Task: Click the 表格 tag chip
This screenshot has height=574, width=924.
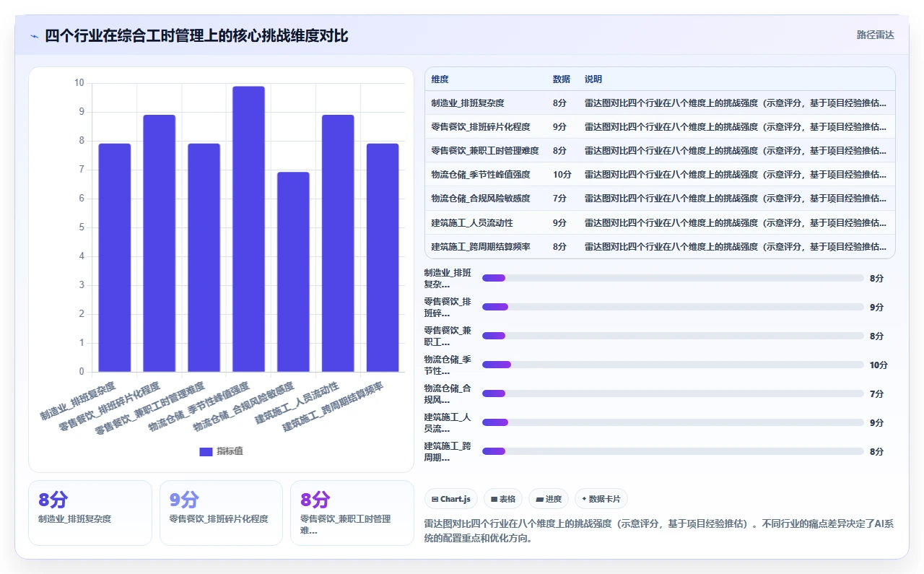Action: 503,499
